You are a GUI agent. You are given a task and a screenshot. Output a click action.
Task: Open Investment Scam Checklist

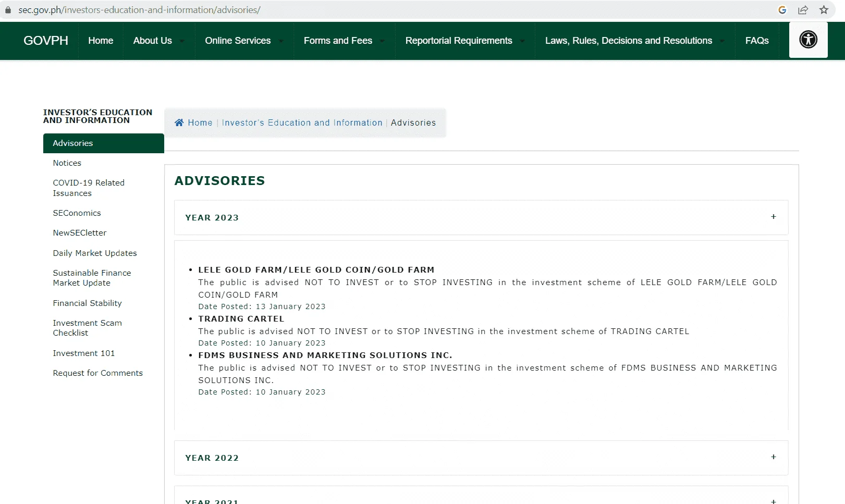click(x=87, y=328)
